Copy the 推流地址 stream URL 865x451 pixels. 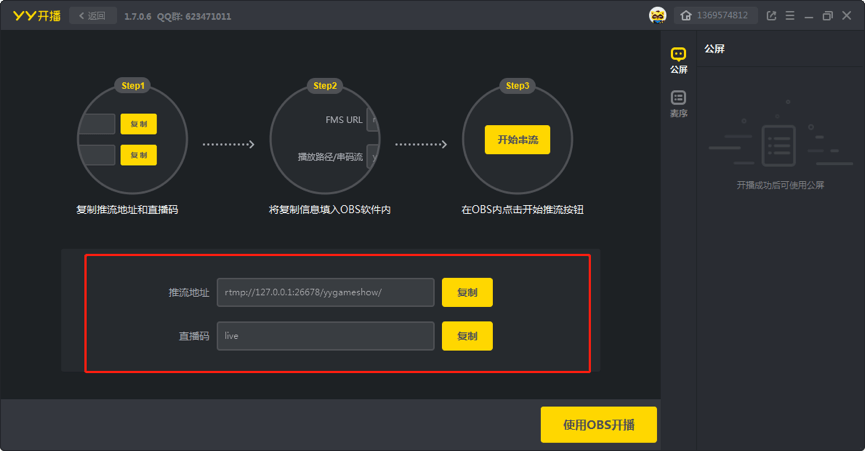pyautogui.click(x=467, y=292)
